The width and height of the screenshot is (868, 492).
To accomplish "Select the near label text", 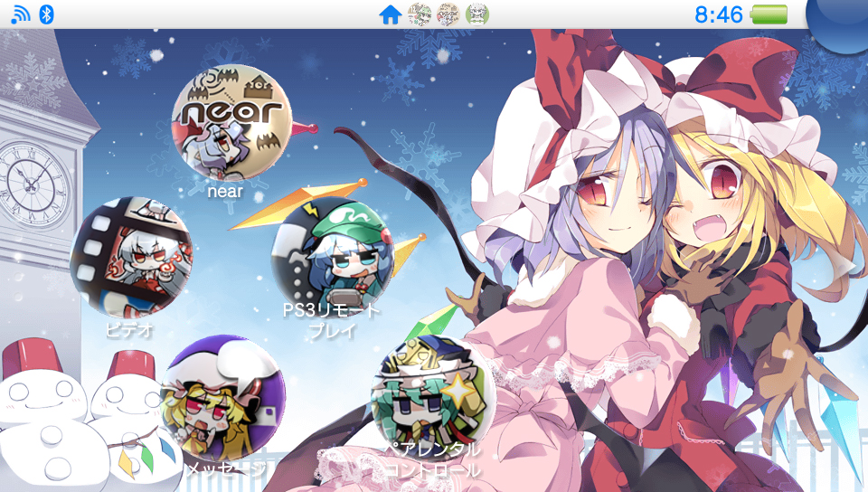I will 225,192.
